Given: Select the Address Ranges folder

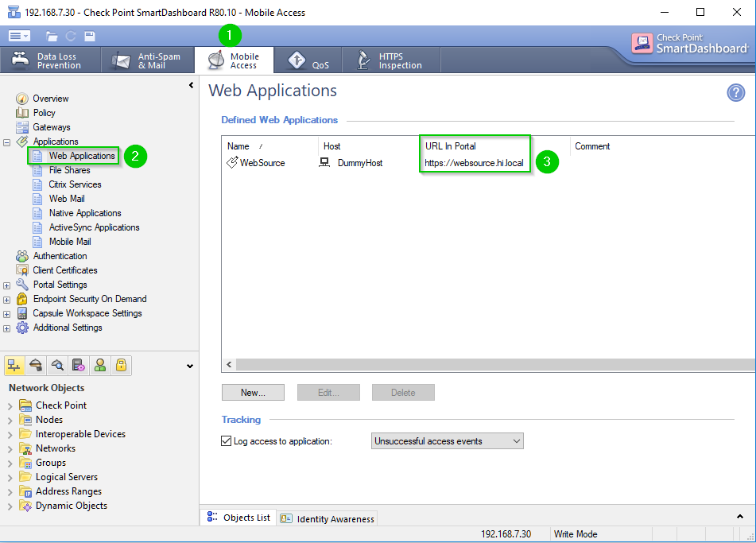Looking at the screenshot, I should [x=60, y=491].
